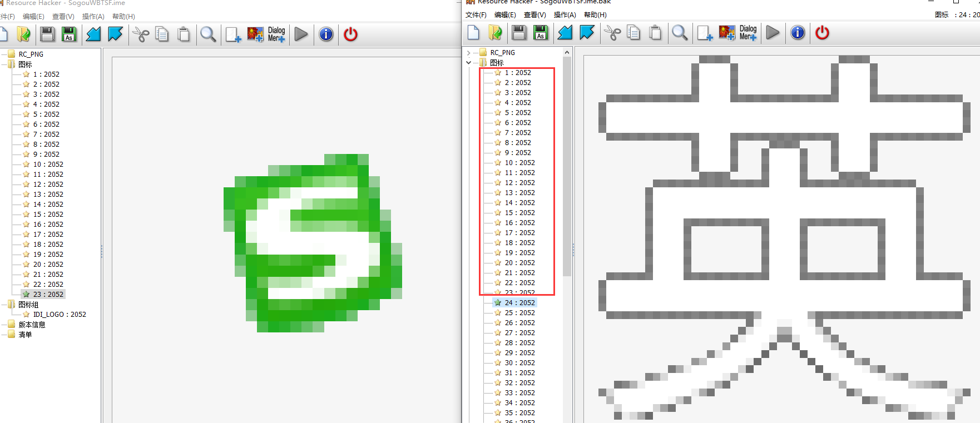Click Compile play icon in left window
This screenshot has height=423, width=980.
coord(301,34)
